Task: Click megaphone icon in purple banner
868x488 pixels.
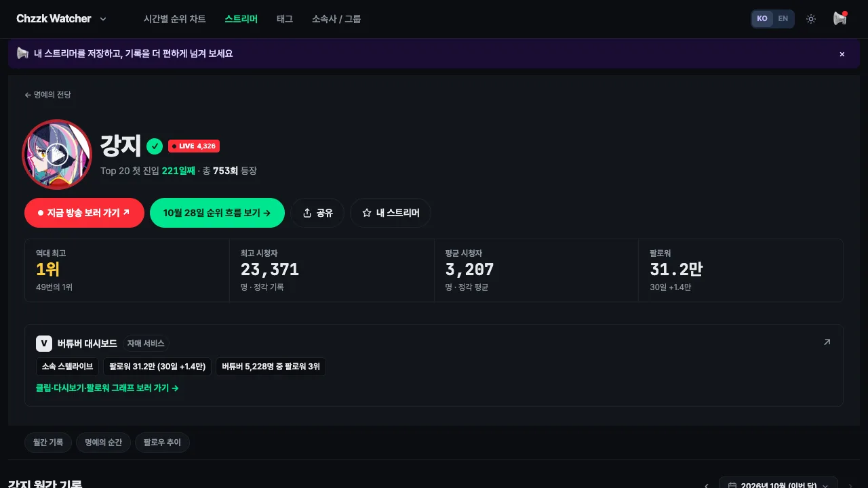Action: point(22,54)
